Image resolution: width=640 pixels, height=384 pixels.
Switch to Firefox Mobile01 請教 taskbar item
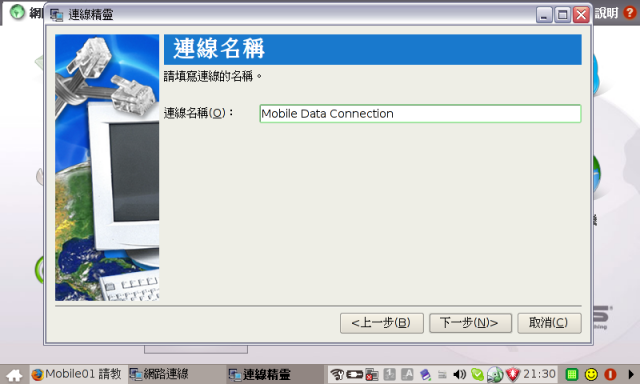pyautogui.click(x=77, y=374)
